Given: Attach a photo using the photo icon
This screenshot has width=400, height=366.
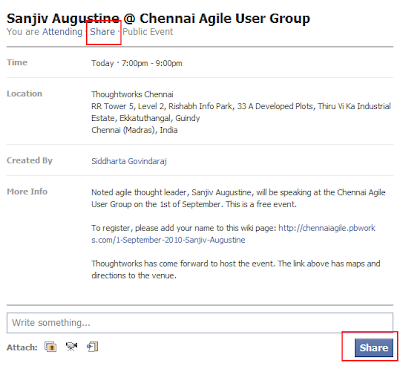Looking at the screenshot, I should 51,347.
